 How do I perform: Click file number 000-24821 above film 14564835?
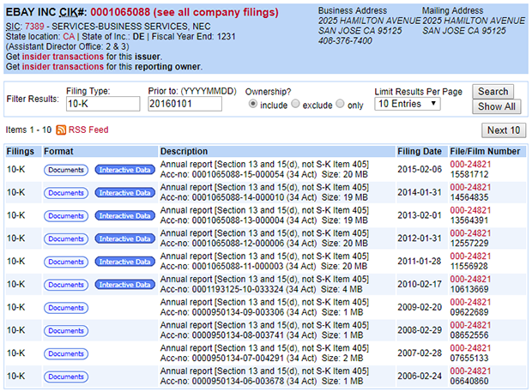(x=470, y=188)
